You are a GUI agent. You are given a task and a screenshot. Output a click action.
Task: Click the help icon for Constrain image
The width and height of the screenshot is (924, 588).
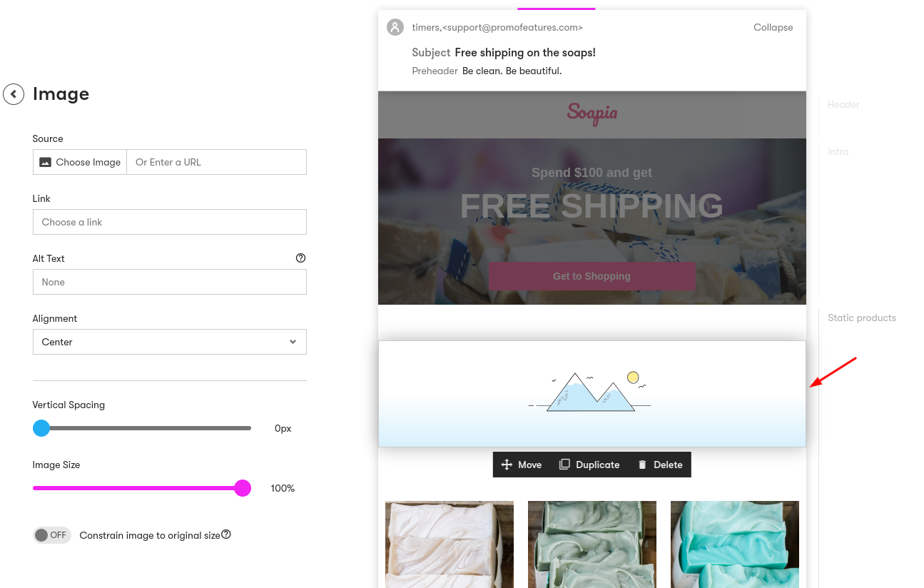point(226,534)
